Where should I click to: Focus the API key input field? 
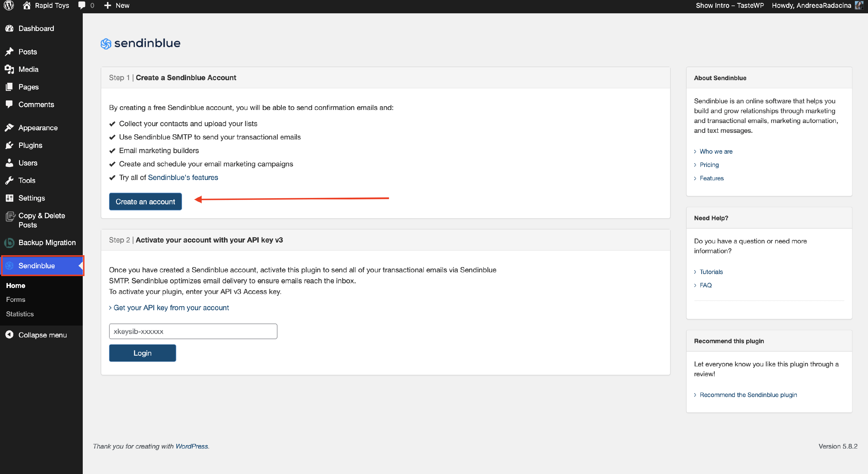pyautogui.click(x=193, y=331)
